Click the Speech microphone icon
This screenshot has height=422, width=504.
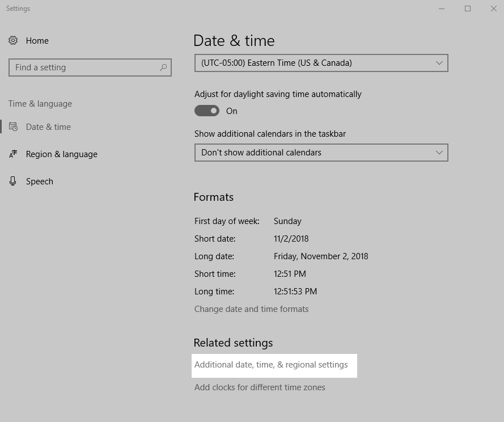pyautogui.click(x=13, y=182)
